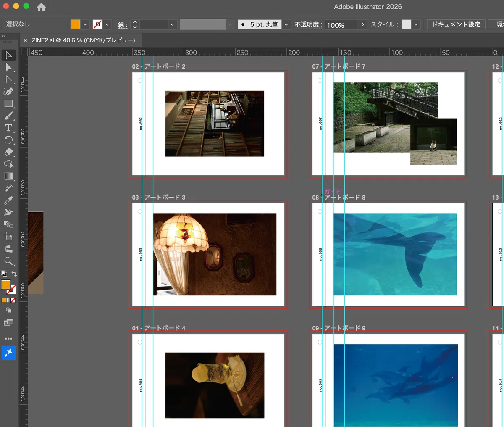Select the Eyedropper tool
504x427 pixels.
click(x=8, y=200)
